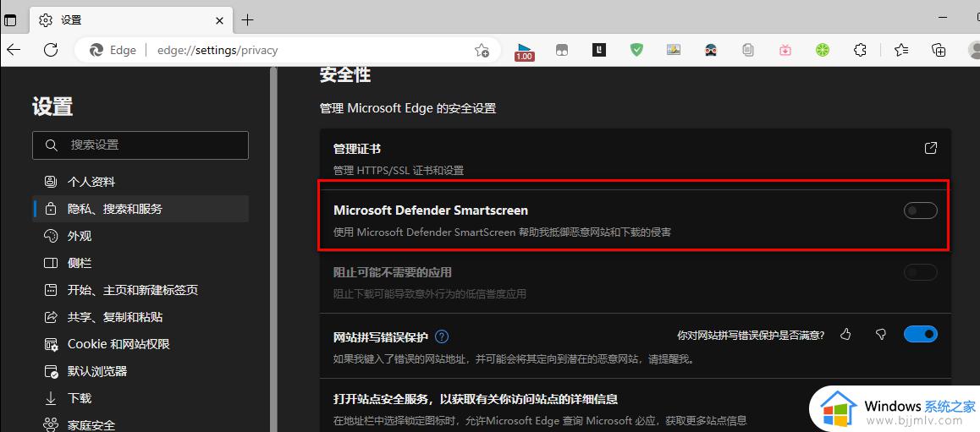This screenshot has height=432, width=980.
Task: Click the 安全性 section heading
Action: coord(345,75)
